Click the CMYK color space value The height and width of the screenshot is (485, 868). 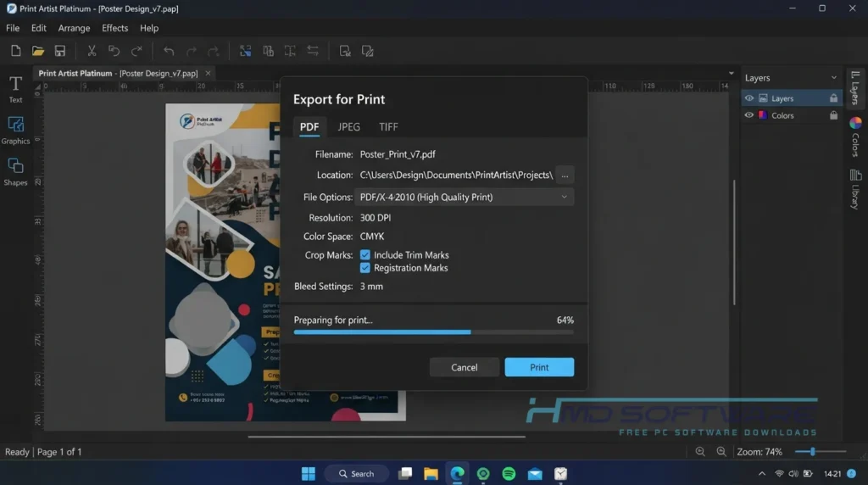pos(372,237)
